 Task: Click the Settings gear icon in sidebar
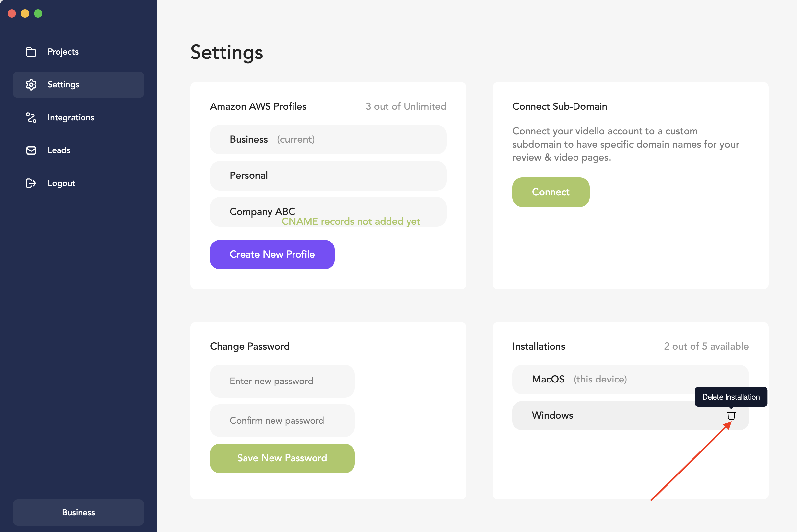(31, 85)
